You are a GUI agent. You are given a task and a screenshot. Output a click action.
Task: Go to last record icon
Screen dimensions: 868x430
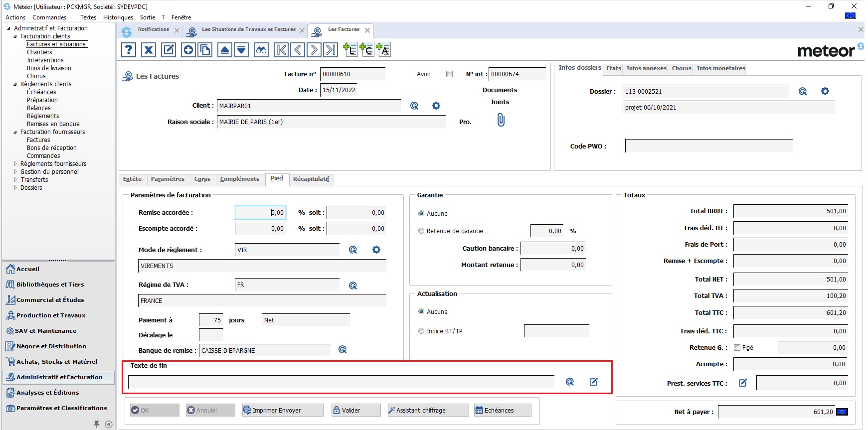pos(331,50)
